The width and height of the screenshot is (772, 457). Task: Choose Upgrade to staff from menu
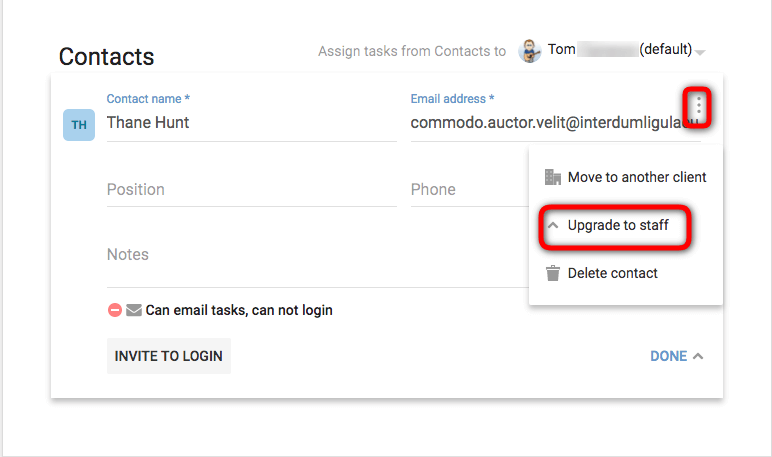click(x=618, y=225)
